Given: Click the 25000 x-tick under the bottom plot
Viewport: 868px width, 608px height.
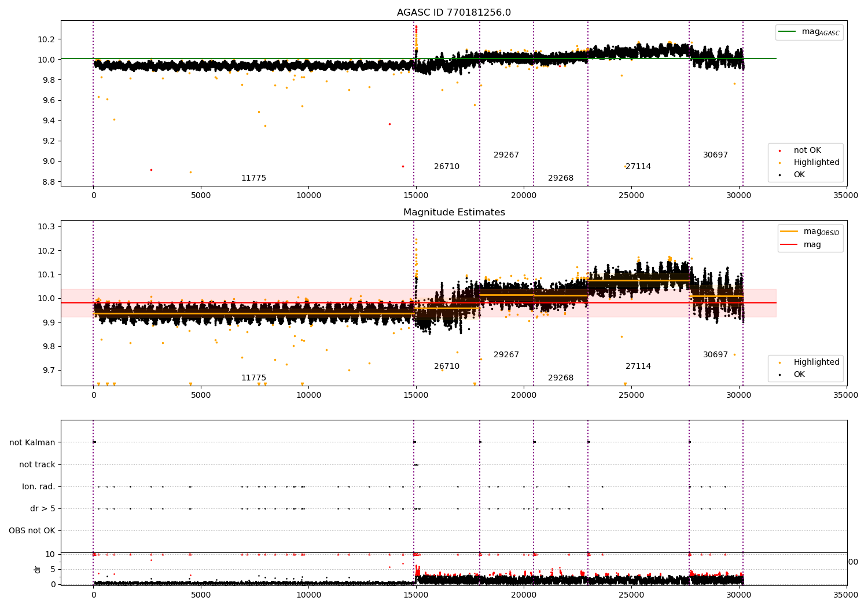Looking at the screenshot, I should point(631,595).
